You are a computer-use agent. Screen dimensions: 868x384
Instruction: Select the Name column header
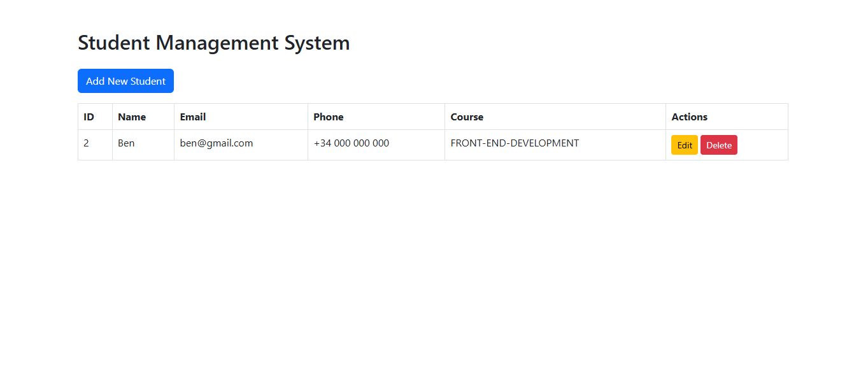pos(132,117)
